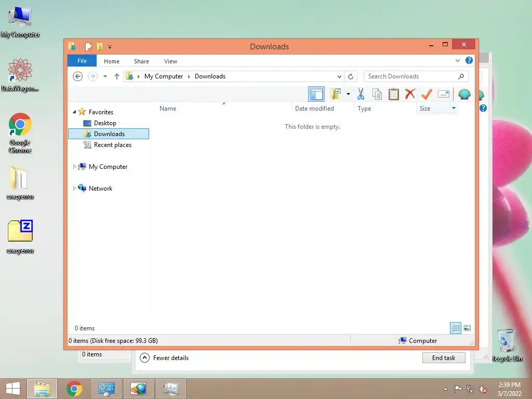Select Recent places under Favorites
This screenshot has width=532, height=399.
tap(112, 145)
